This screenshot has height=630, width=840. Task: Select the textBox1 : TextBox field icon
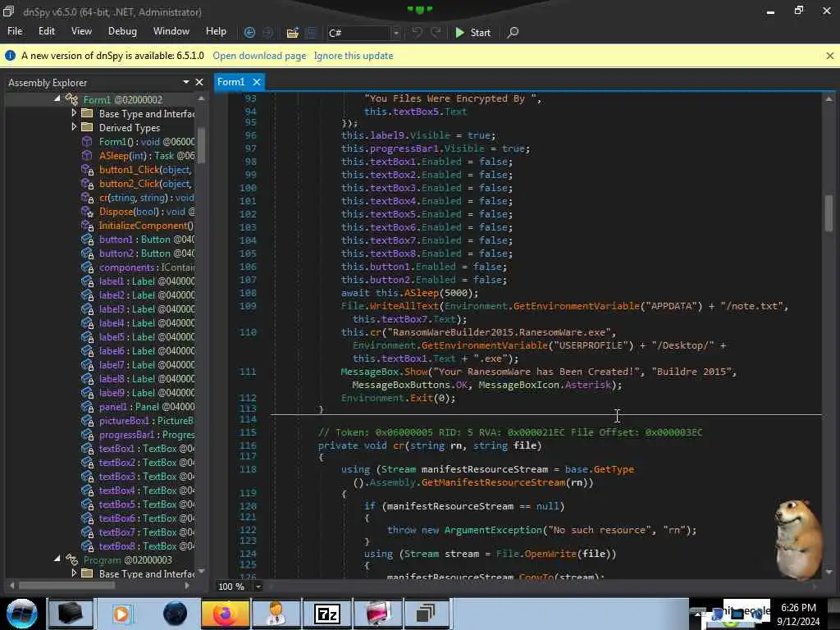[87, 449]
